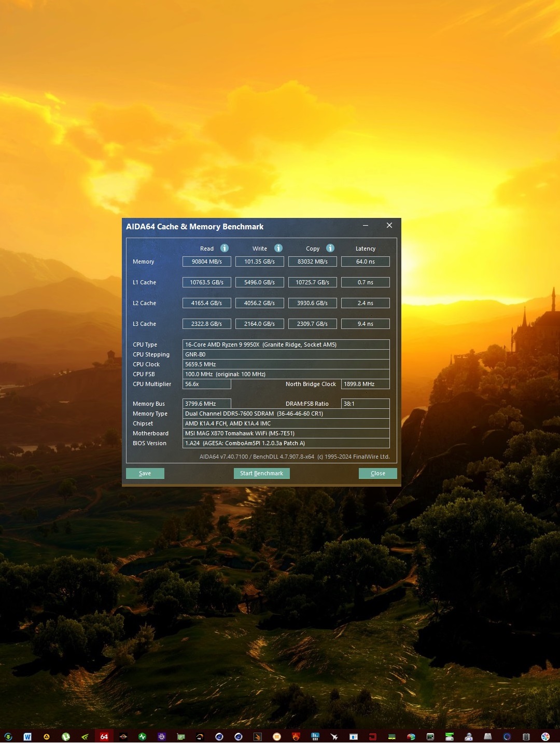
Task: Click the Memory Write value 101.35 GB/s
Action: click(x=260, y=262)
